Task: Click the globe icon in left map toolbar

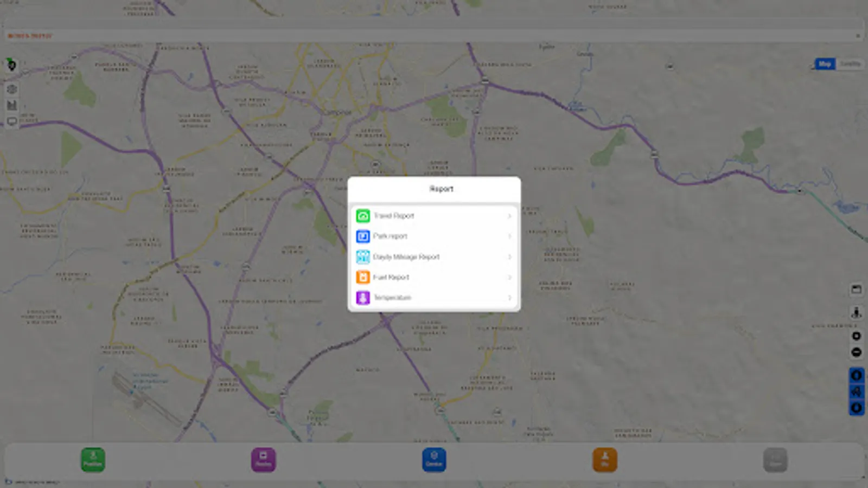Action: coord(12,89)
